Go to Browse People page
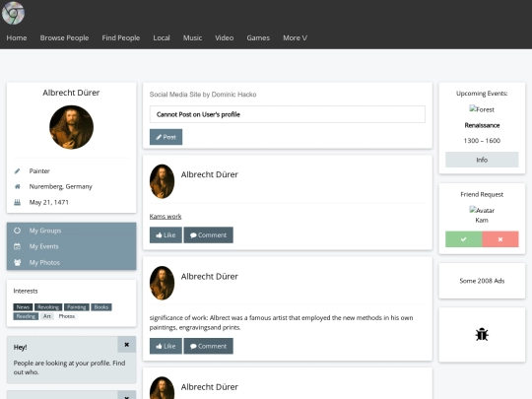The width and height of the screenshot is (532, 399). coord(64,38)
